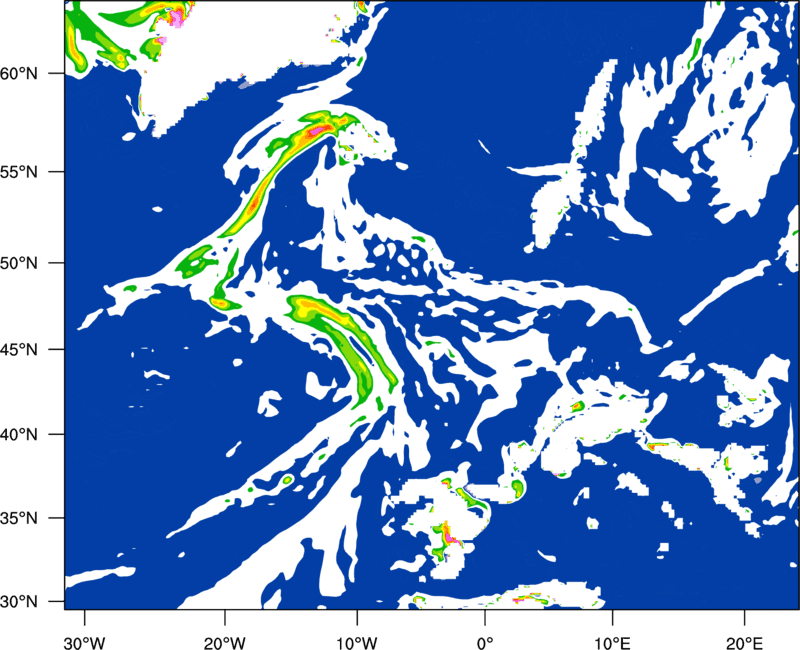800x650 pixels.
Task: Click the 35°N latitude label
Action: [x=19, y=518]
